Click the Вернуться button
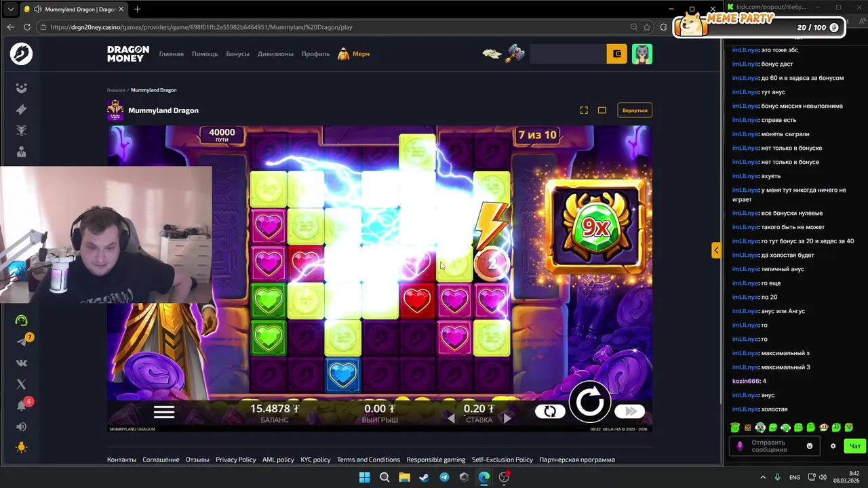 pos(635,110)
